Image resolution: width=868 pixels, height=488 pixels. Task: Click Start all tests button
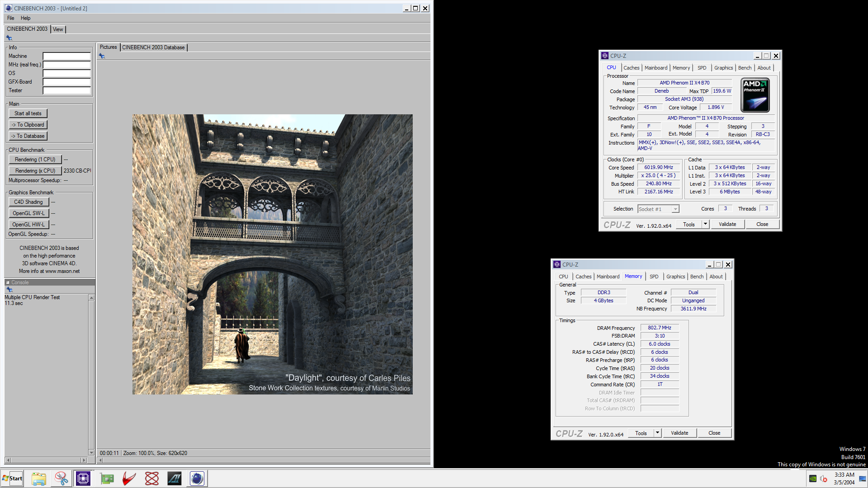28,113
